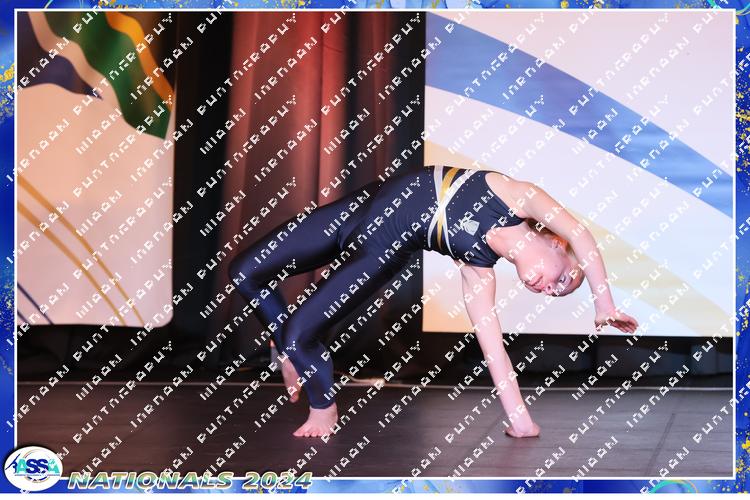Screen dimensions: 750x500
Task: Click the ASSA logo badge
Action: (33, 468)
